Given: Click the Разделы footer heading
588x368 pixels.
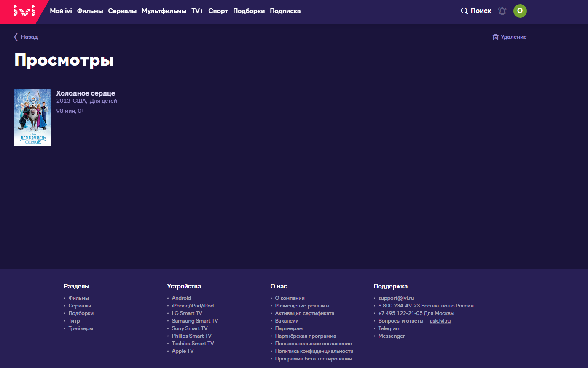Looking at the screenshot, I should (77, 286).
